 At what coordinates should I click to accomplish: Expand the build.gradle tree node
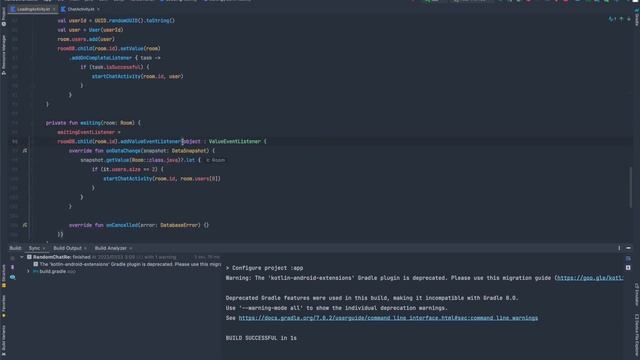coord(28,271)
